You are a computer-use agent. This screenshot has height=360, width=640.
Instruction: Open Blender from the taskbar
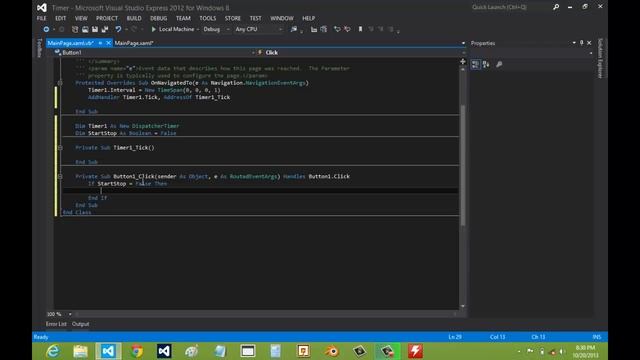click(x=332, y=351)
